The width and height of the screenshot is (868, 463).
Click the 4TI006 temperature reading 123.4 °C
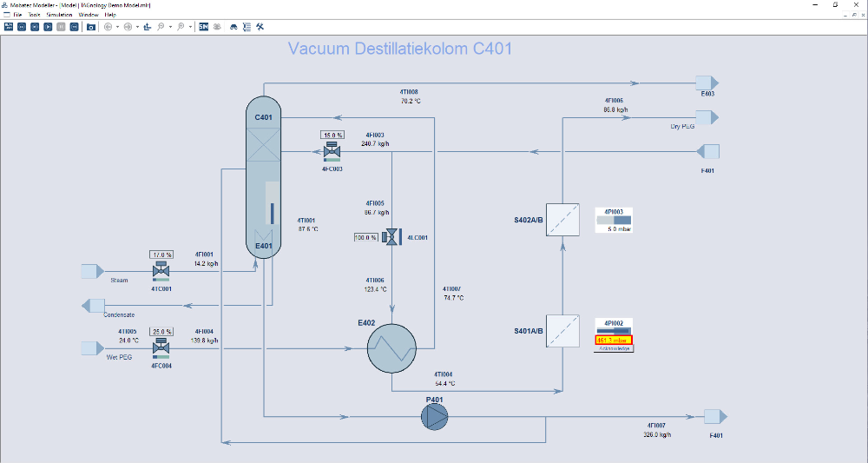click(375, 289)
